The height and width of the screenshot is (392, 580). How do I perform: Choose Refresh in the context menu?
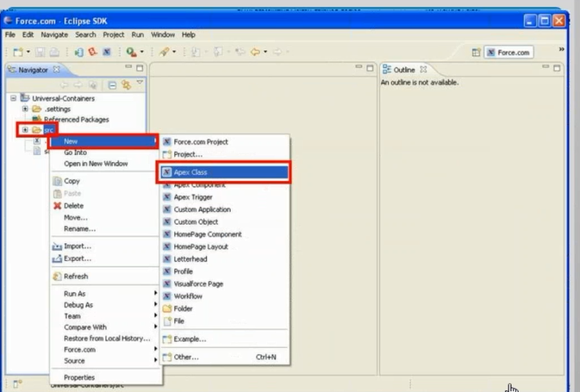(76, 277)
